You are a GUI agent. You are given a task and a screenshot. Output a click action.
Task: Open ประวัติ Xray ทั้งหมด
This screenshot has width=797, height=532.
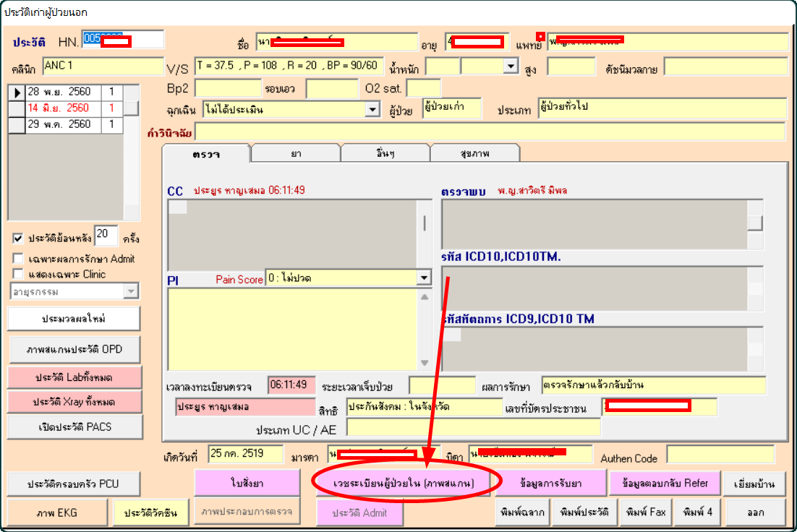(74, 402)
